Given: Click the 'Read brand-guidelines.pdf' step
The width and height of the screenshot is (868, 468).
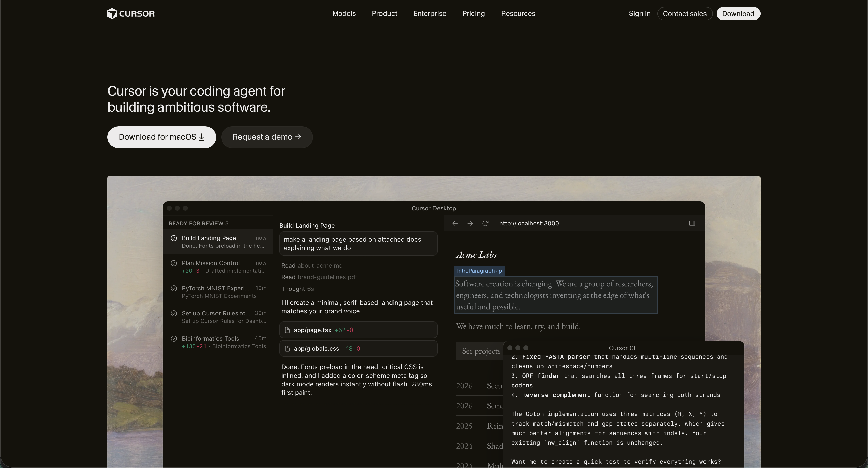Looking at the screenshot, I should pos(319,277).
